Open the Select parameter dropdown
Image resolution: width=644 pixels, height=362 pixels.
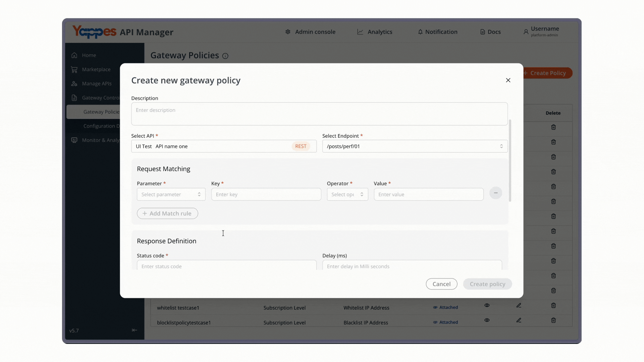(x=171, y=194)
